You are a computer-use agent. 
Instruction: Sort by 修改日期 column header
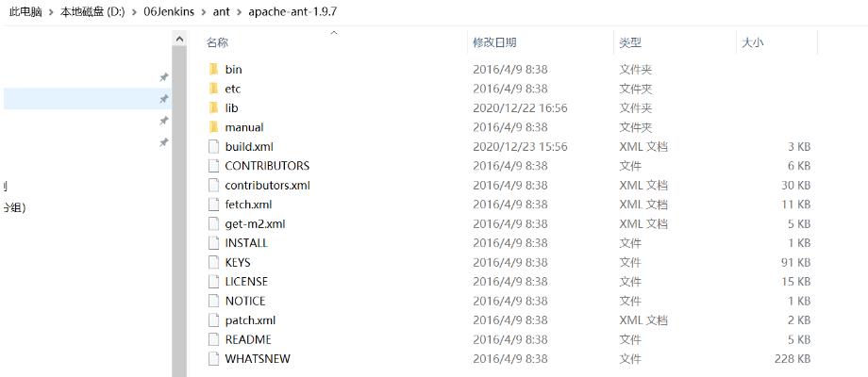click(495, 42)
